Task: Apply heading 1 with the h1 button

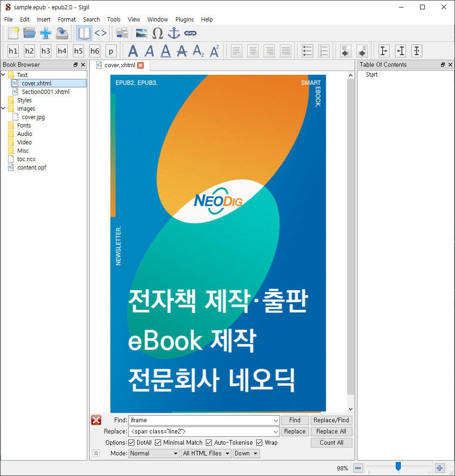Action: (13, 51)
